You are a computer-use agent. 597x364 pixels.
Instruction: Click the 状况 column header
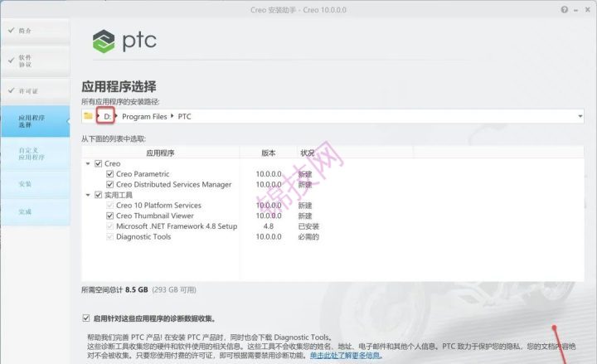coord(308,153)
